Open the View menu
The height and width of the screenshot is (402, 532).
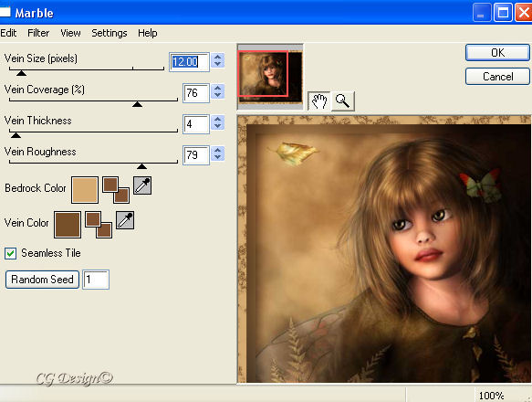[70, 33]
